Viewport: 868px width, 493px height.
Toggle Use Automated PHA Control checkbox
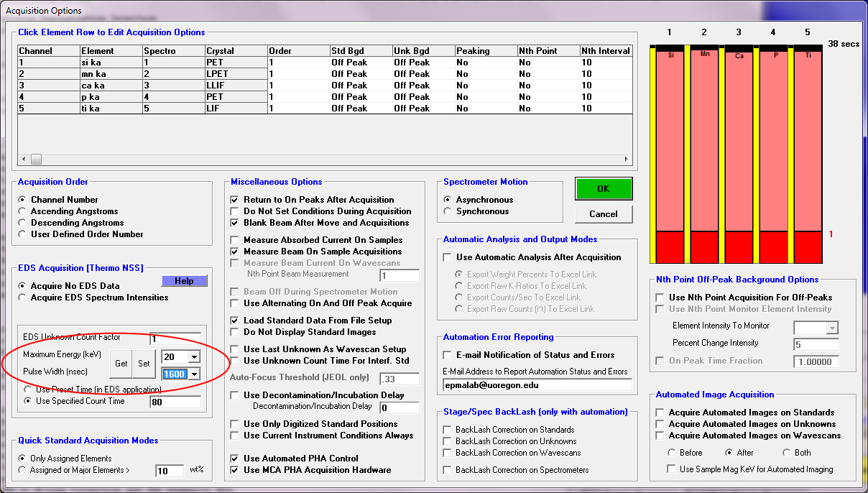coord(234,459)
